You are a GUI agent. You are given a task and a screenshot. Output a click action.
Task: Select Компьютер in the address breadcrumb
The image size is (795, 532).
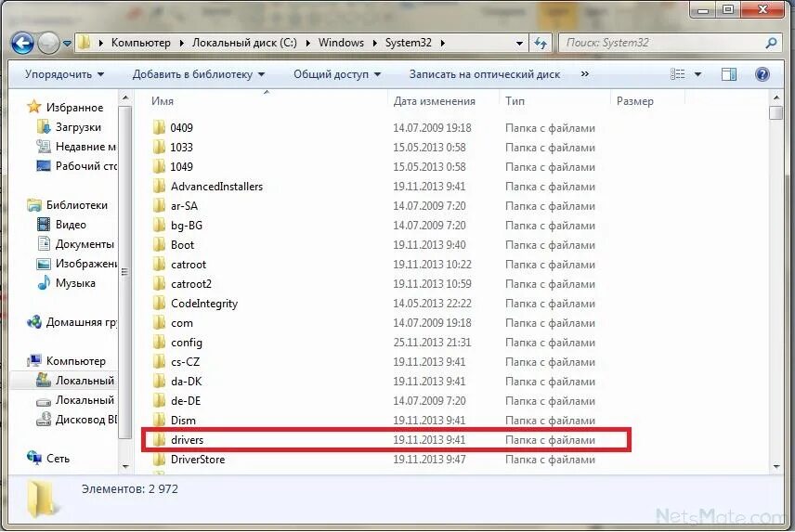coord(141,43)
